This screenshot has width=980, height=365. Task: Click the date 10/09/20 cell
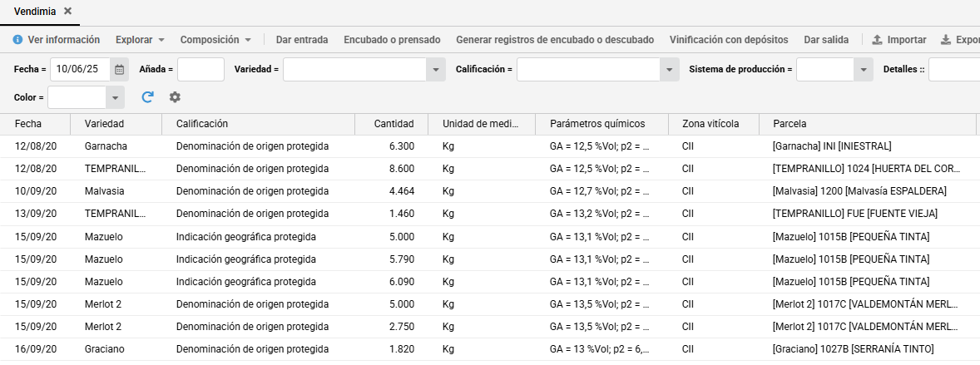coord(35,191)
